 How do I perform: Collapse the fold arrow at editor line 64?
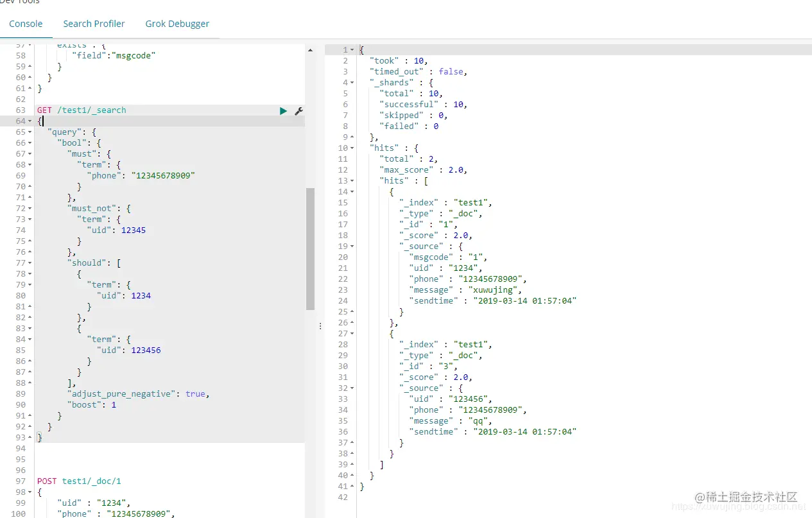click(x=30, y=121)
